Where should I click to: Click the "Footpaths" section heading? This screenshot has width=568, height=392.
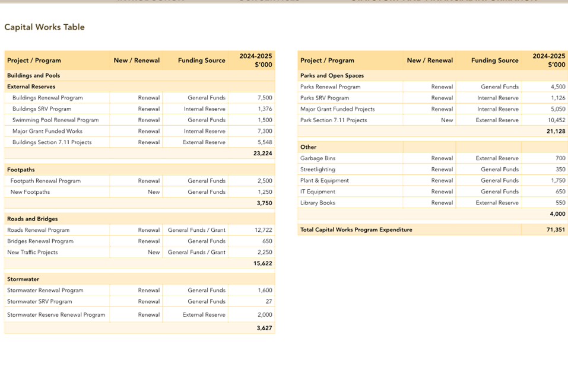coord(21,170)
